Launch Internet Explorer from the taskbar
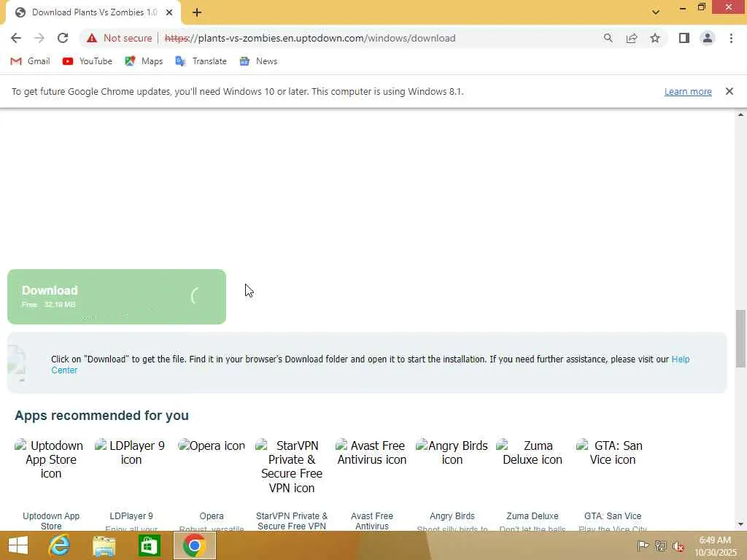Image resolution: width=747 pixels, height=560 pixels. coord(60,545)
